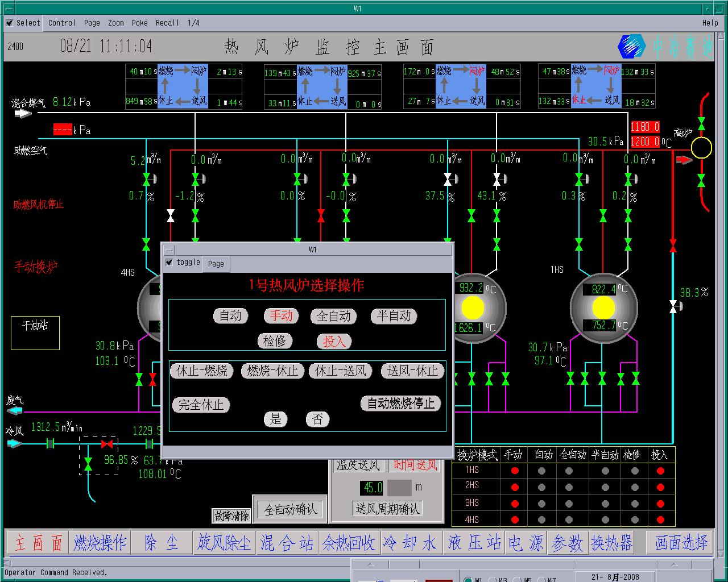Click the company logo at top right
This screenshot has width=728, height=582.
(x=631, y=47)
